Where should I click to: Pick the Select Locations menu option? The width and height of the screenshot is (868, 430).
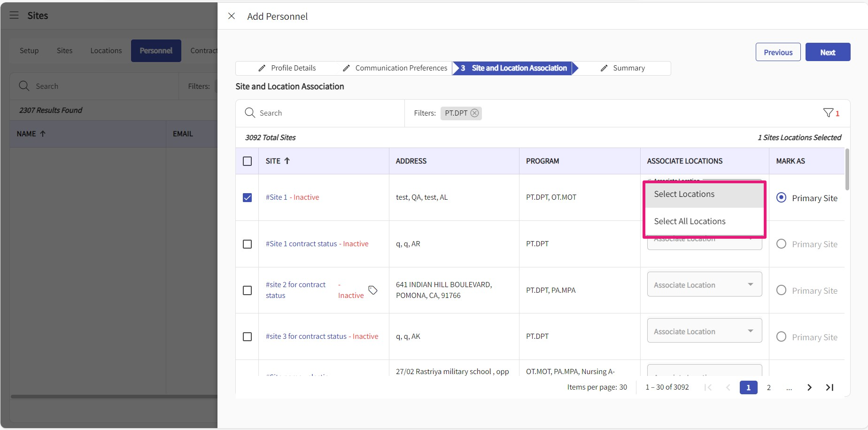[684, 194]
